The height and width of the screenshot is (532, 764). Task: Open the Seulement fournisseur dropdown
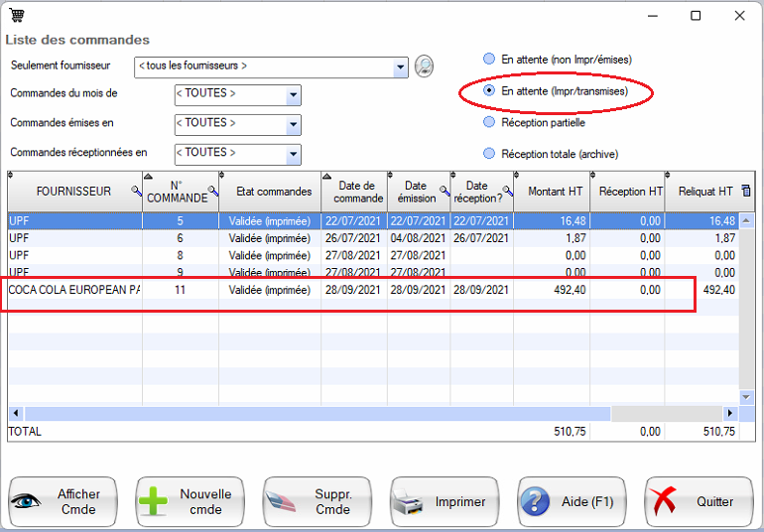401,67
